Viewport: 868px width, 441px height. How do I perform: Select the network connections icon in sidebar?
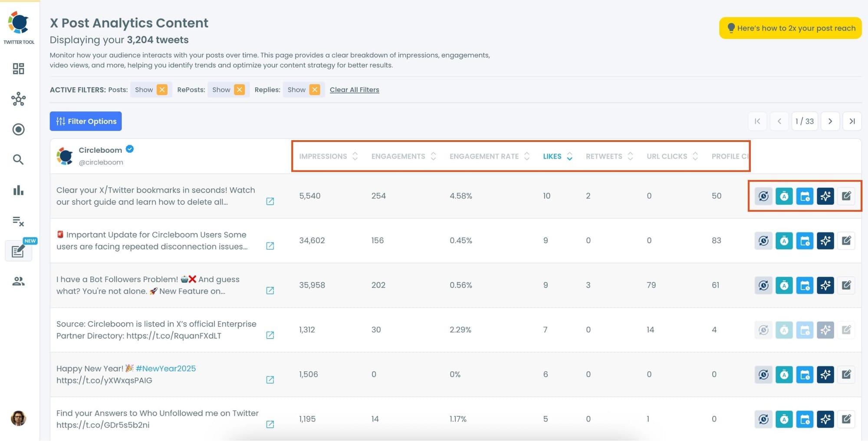click(x=18, y=99)
